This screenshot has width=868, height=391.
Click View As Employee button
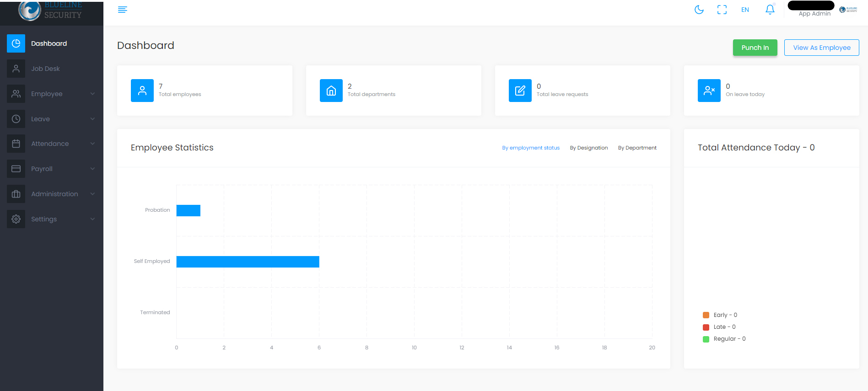point(821,48)
